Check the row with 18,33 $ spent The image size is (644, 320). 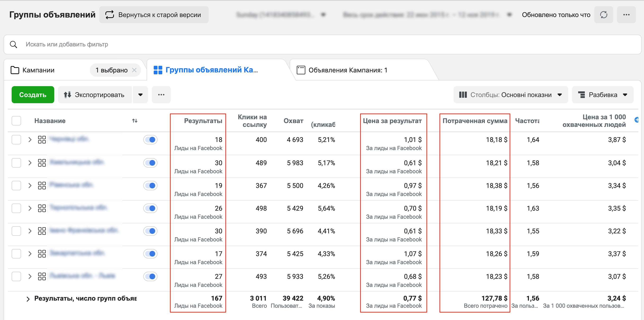point(16,231)
